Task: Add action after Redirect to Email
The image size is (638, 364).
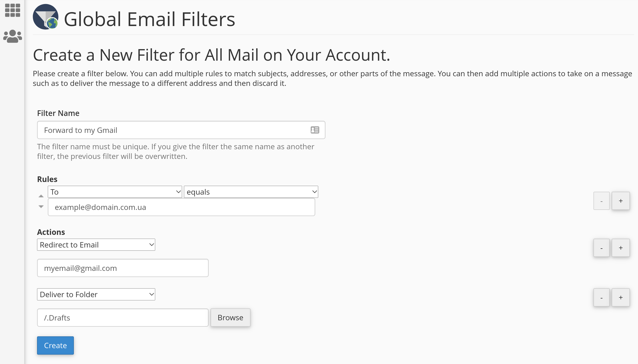Action: 621,248
